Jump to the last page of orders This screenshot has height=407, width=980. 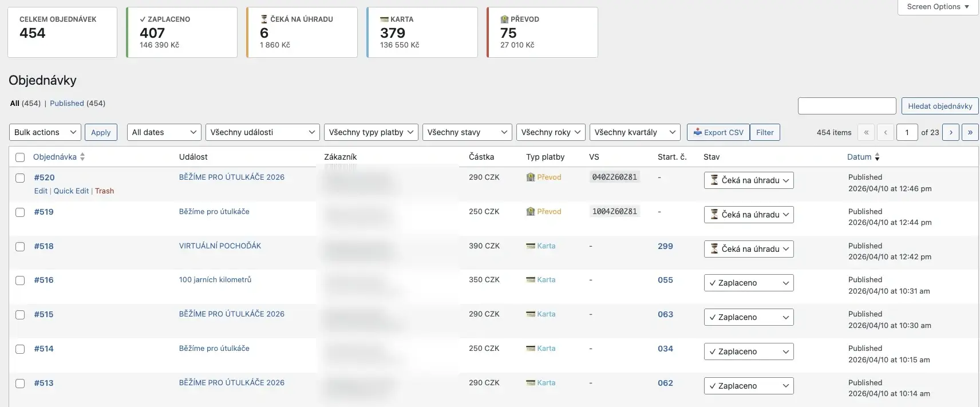pyautogui.click(x=970, y=132)
